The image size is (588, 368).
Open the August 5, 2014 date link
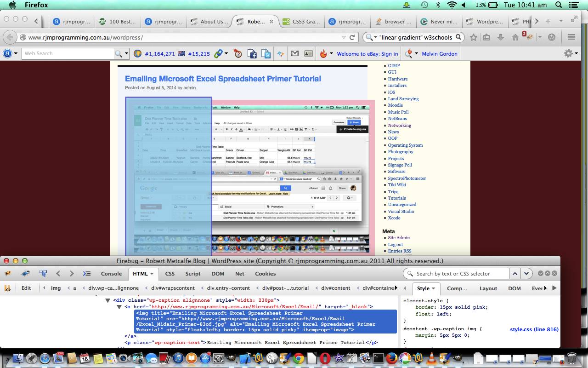(161, 88)
